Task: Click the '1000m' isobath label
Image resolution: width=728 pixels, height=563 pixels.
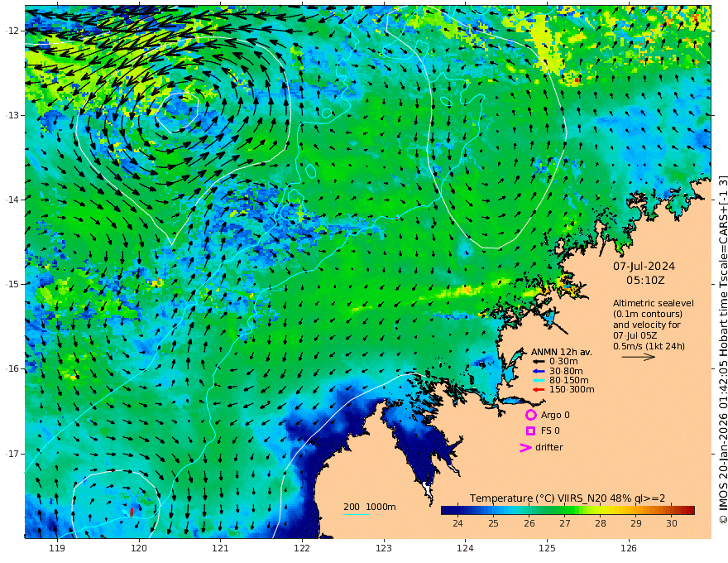Action: [381, 507]
